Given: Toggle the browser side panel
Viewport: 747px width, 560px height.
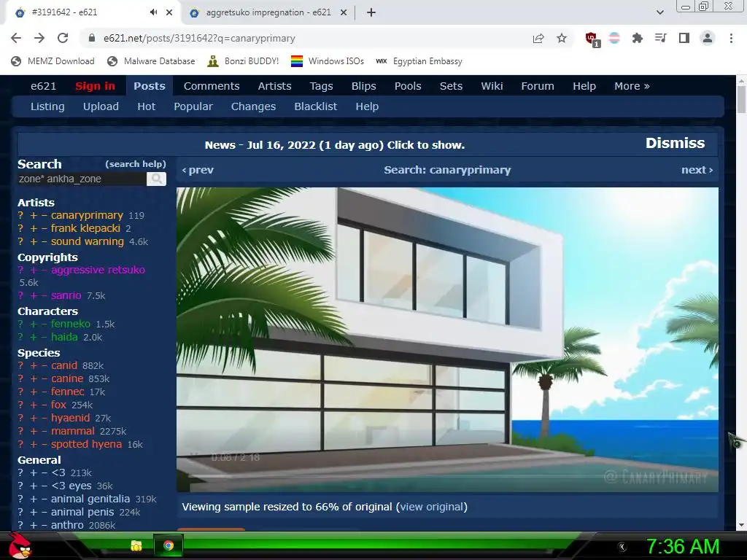Looking at the screenshot, I should (684, 38).
